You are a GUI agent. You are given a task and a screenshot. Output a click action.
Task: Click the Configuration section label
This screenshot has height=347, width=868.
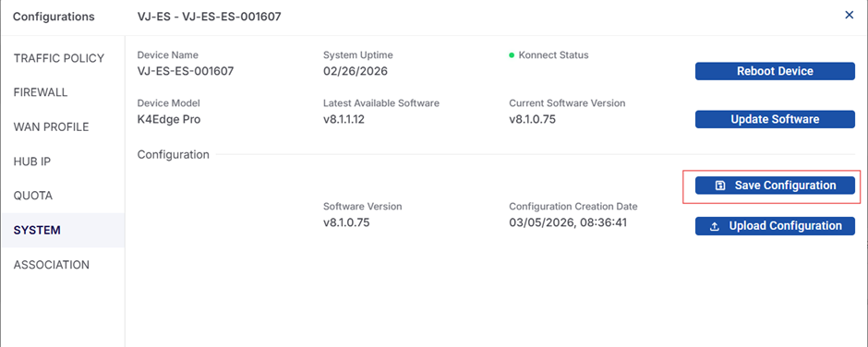coord(174,154)
